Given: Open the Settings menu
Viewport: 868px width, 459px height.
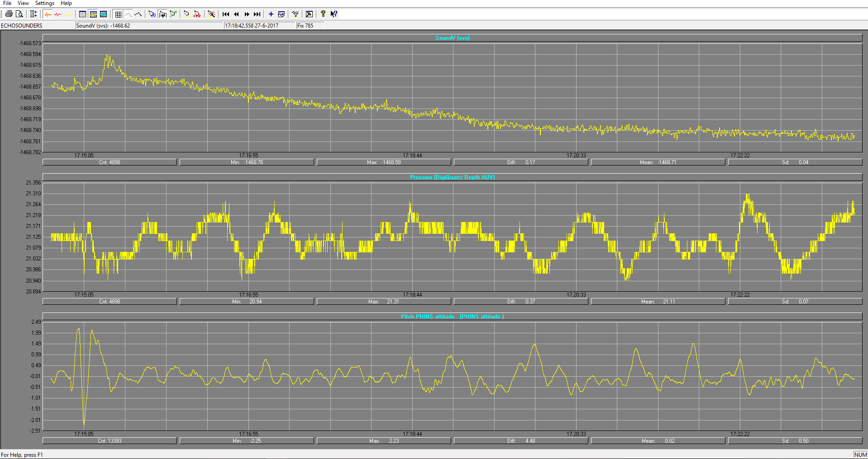Looking at the screenshot, I should (x=44, y=3).
